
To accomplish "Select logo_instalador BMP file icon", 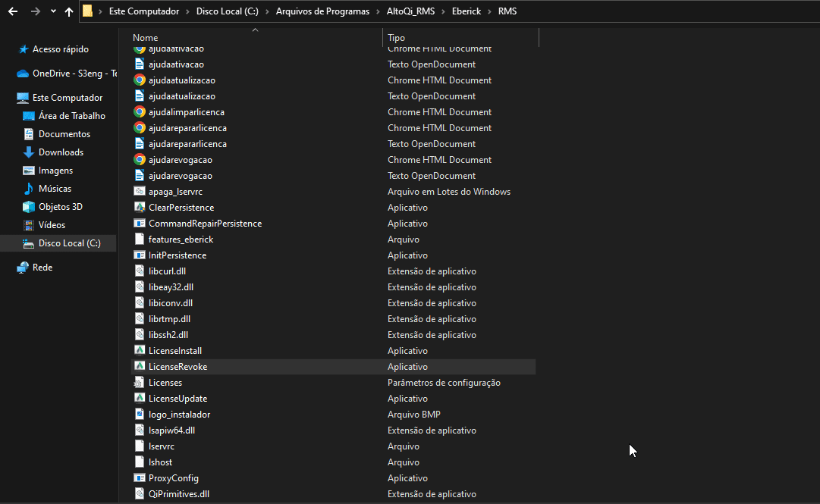I will [139, 414].
